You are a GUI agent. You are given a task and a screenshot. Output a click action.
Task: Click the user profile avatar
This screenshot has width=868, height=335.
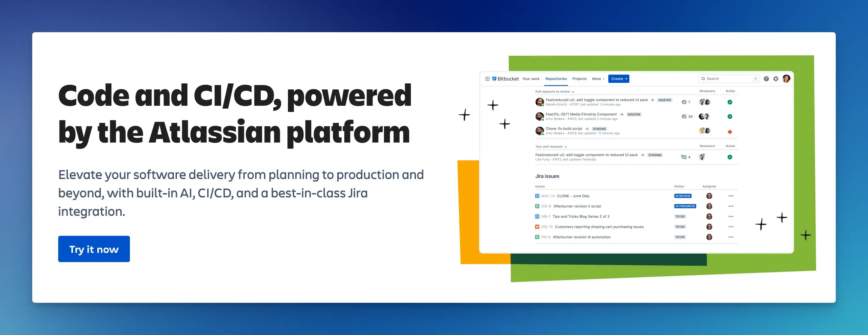pyautogui.click(x=786, y=79)
